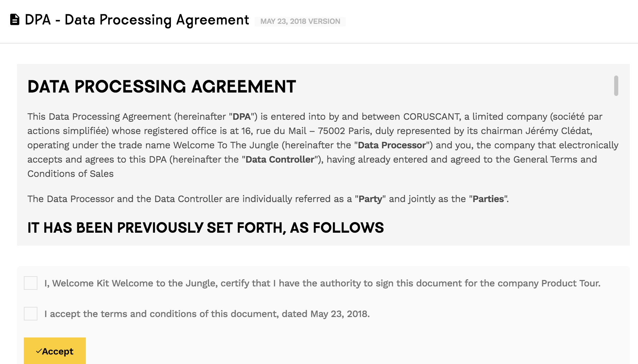Submit with the yellow Accept button

[55, 351]
